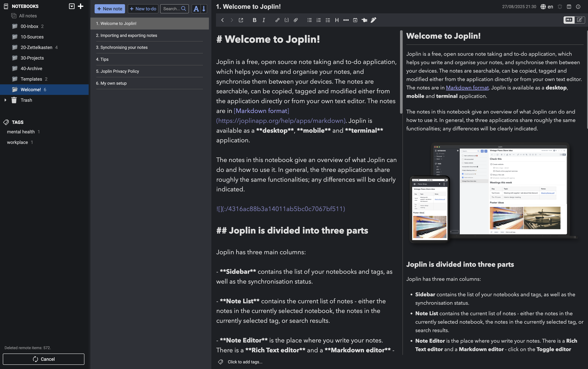The height and width of the screenshot is (369, 588).
Task: Toggle bold formatting in the editor toolbar
Action: [x=254, y=20]
